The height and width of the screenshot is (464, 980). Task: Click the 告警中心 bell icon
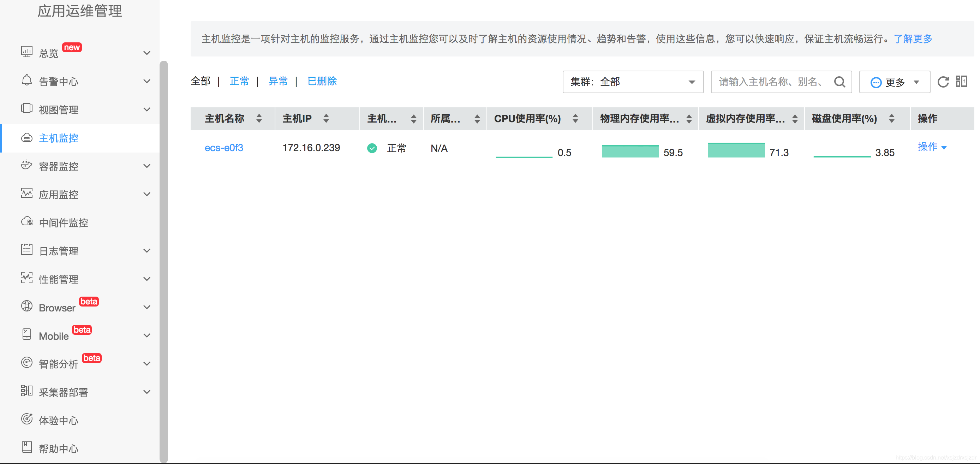coord(26,80)
